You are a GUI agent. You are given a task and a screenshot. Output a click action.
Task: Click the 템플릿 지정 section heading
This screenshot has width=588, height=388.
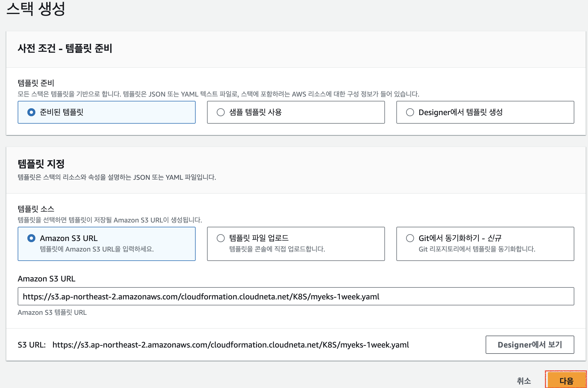click(x=41, y=164)
